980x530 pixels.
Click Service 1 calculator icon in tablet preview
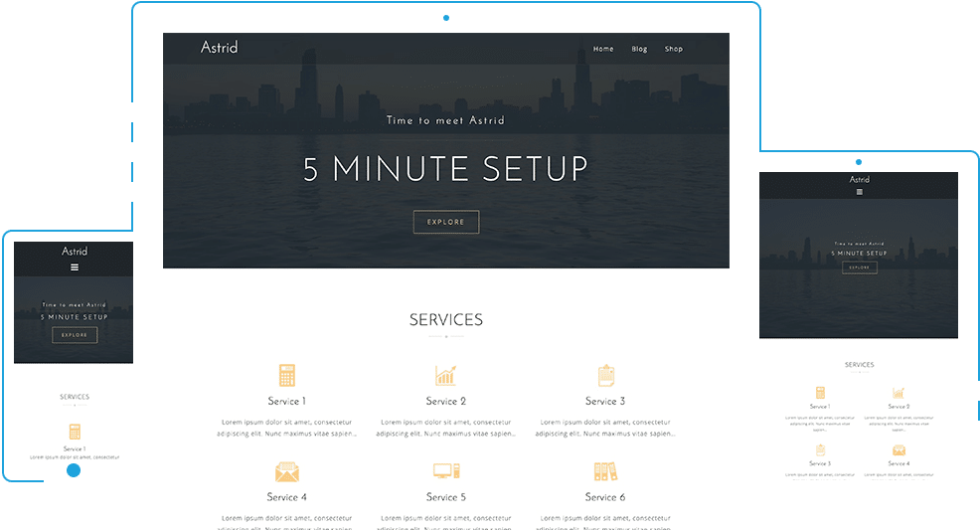[820, 393]
